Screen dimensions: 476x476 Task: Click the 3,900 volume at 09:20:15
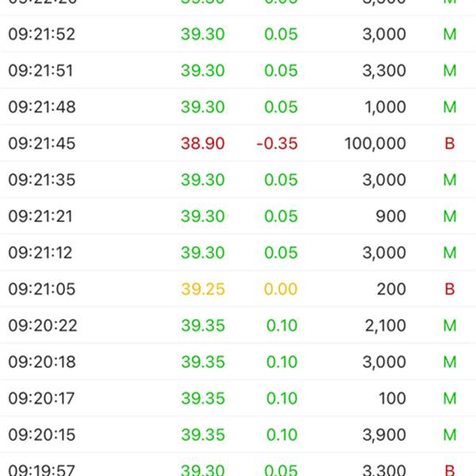[x=384, y=435]
